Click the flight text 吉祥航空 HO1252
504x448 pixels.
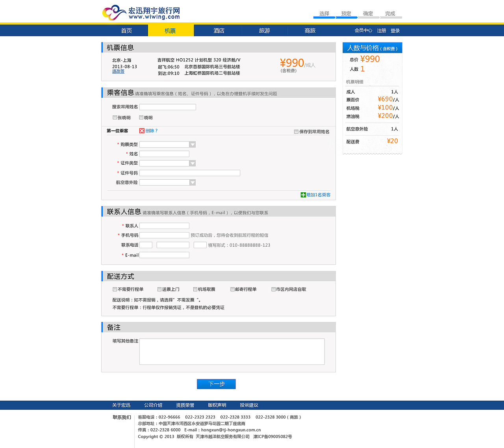[175, 60]
